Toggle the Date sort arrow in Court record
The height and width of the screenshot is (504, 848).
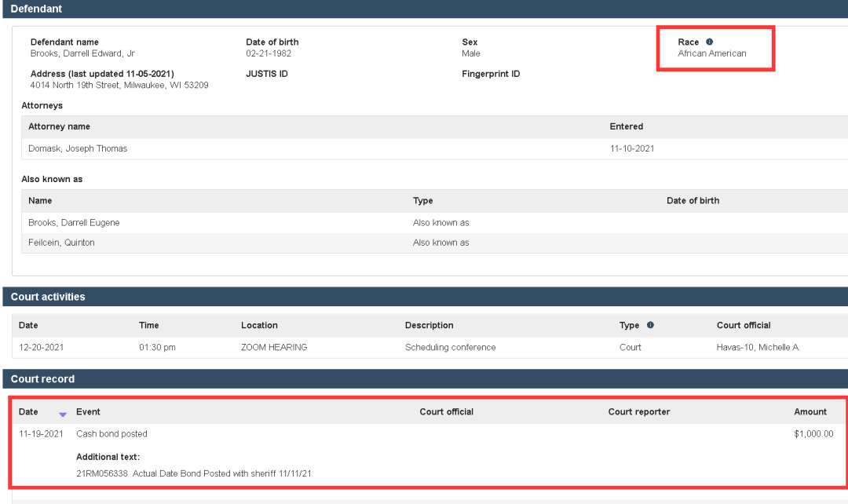pyautogui.click(x=63, y=415)
